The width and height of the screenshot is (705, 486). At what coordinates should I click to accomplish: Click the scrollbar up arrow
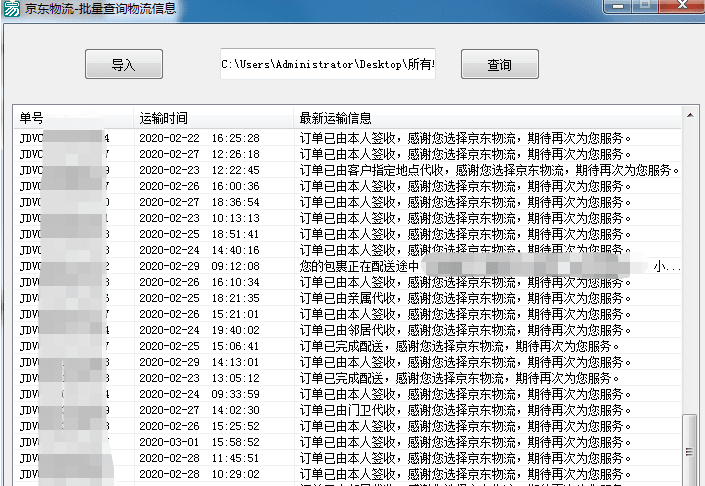click(690, 116)
